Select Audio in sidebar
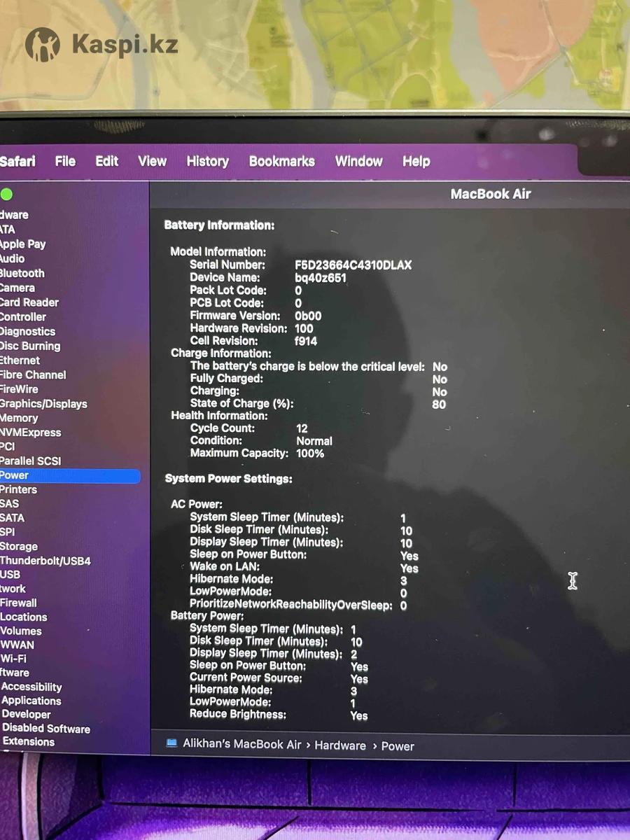630x840 pixels. [12, 258]
